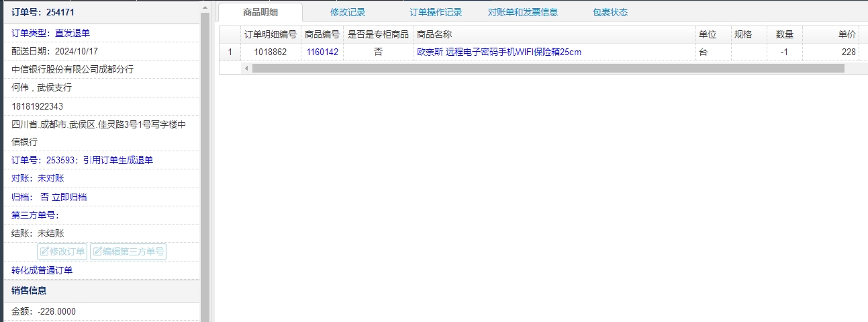
Task: Click the left arrow of horizontal scrollbar
Action: [x=246, y=68]
